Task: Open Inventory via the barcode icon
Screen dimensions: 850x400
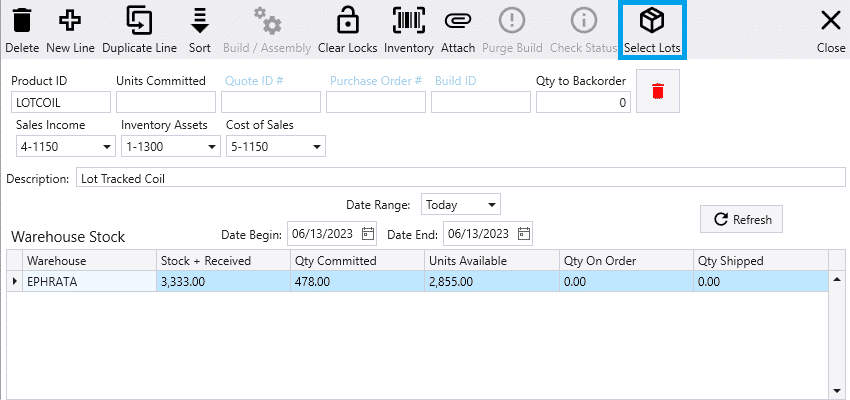Action: (x=408, y=21)
